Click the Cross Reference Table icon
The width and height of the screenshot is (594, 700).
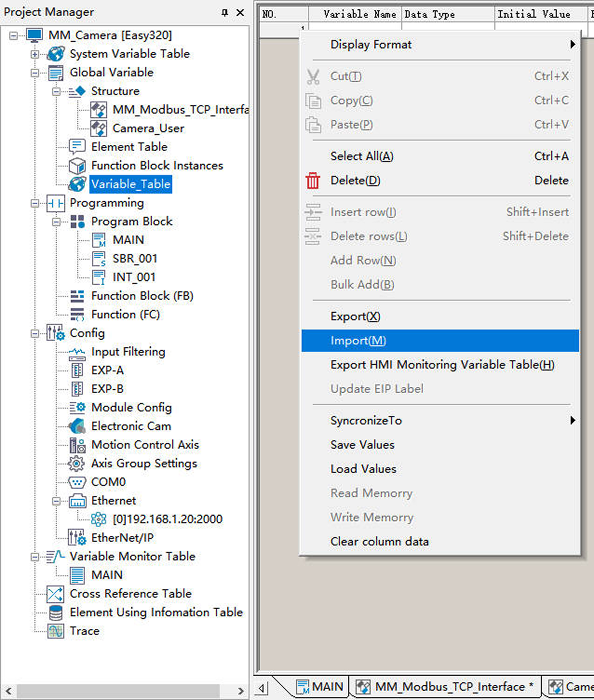pos(55,594)
